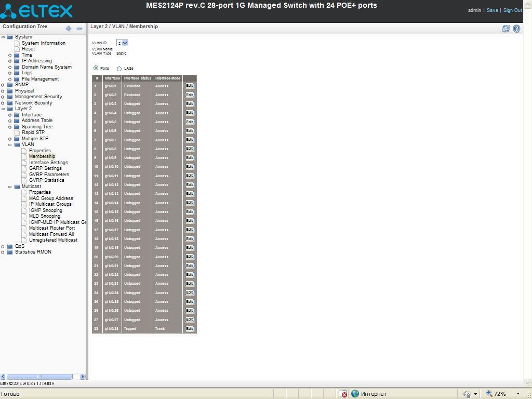
Task: Click the Management Security folder icon
Action: click(x=10, y=97)
